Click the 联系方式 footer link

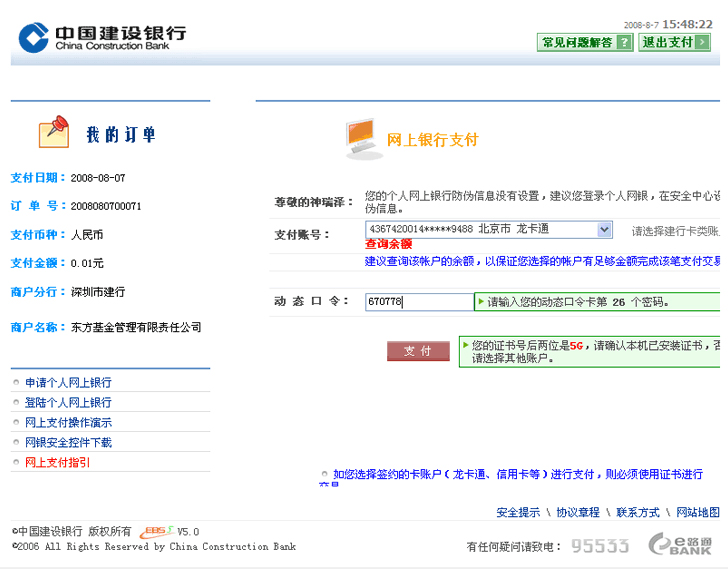coord(637,512)
